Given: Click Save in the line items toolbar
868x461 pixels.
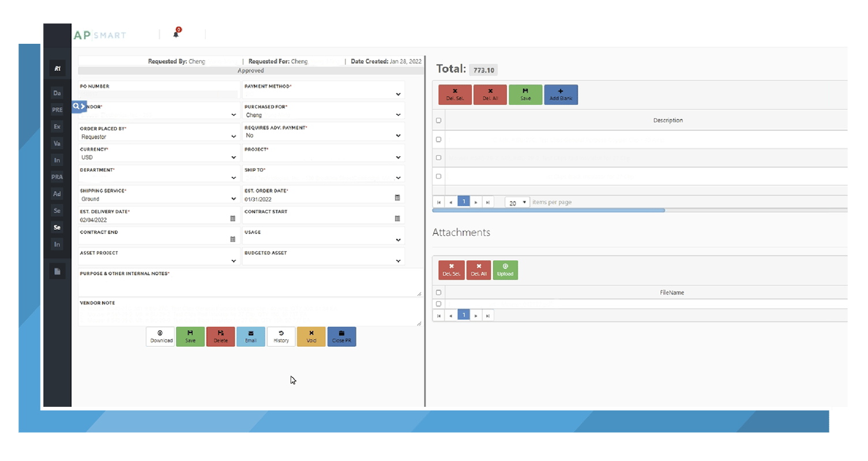Looking at the screenshot, I should pyautogui.click(x=525, y=95).
